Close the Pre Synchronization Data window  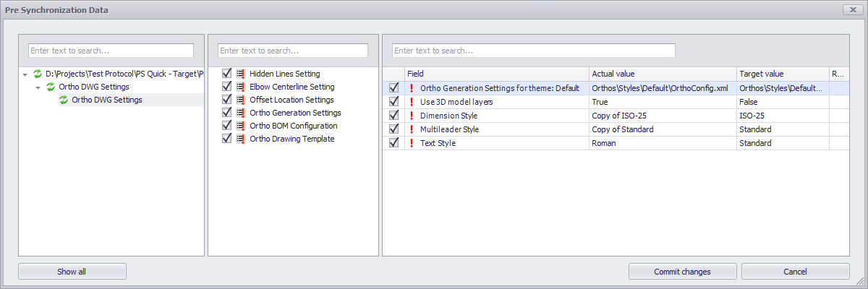pyautogui.click(x=851, y=9)
